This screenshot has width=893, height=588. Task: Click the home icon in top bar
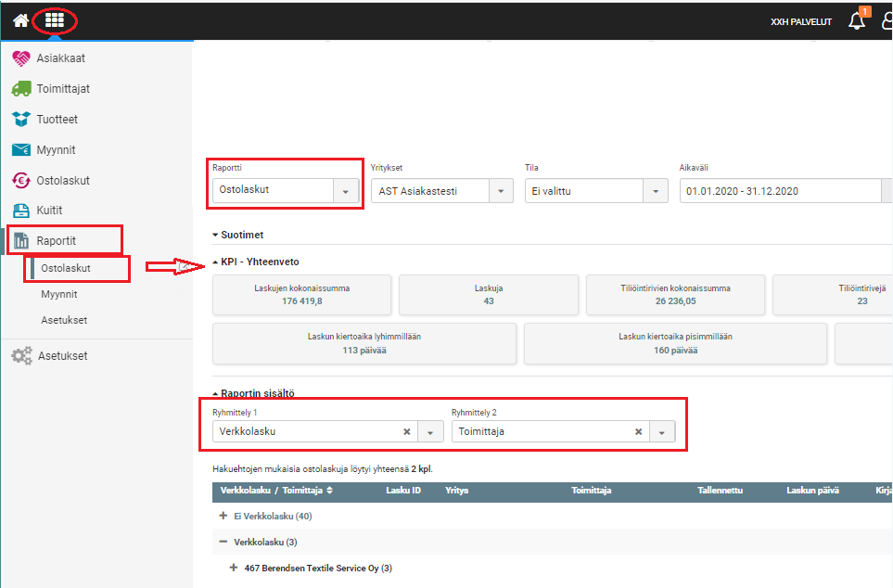[x=20, y=20]
